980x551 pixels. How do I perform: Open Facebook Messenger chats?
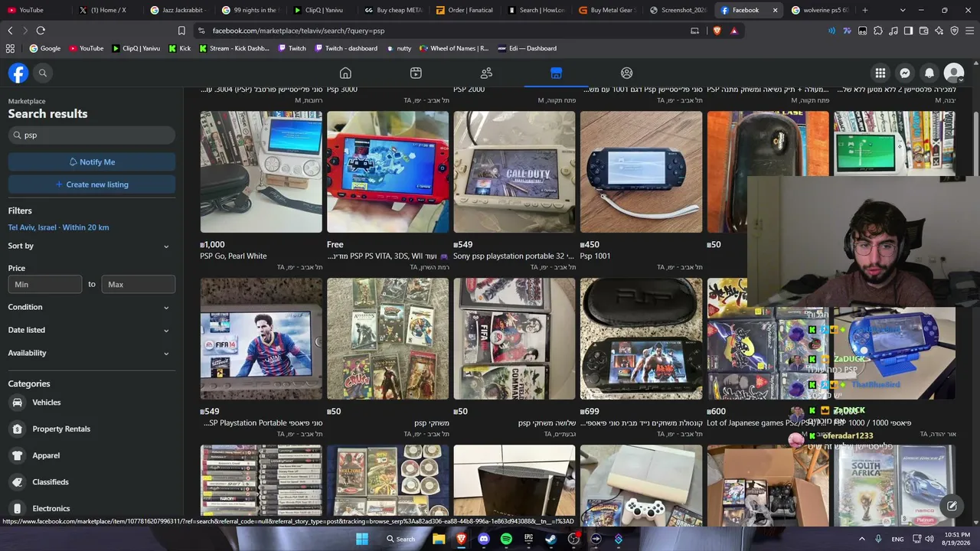905,73
